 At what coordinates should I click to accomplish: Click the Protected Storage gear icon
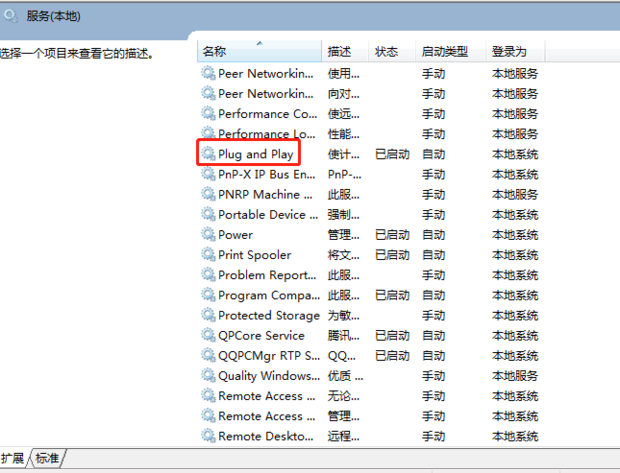click(x=208, y=314)
